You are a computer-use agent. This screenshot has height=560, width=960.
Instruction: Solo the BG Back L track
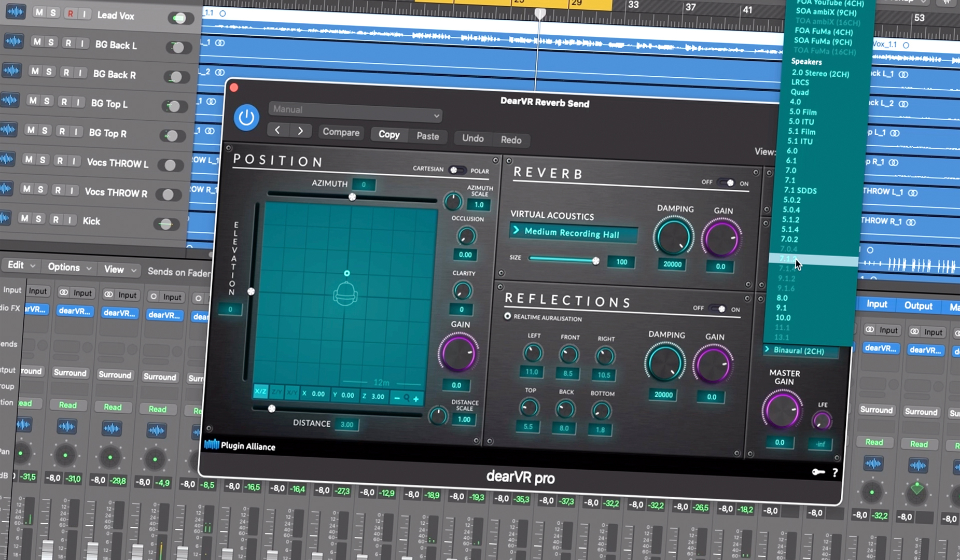pos(51,42)
